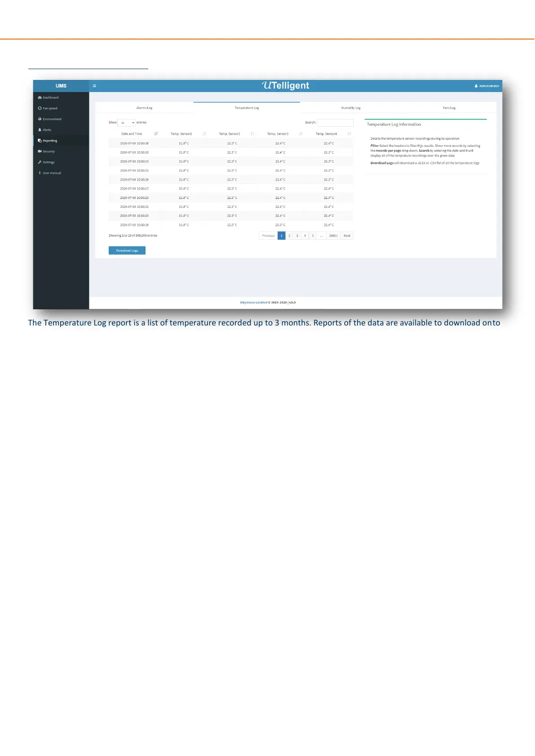Click the Date and Time column header
This screenshot has width=535, height=756.
tap(132, 134)
